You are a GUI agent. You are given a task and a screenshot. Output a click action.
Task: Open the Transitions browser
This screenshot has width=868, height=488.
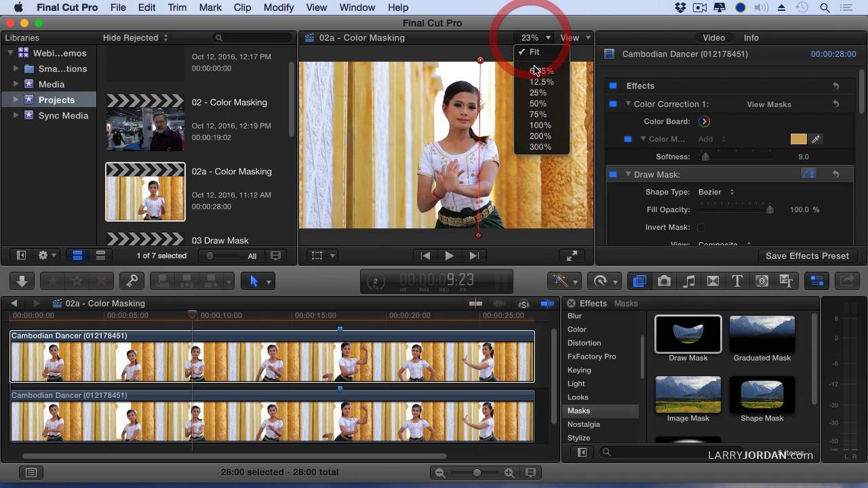click(713, 281)
